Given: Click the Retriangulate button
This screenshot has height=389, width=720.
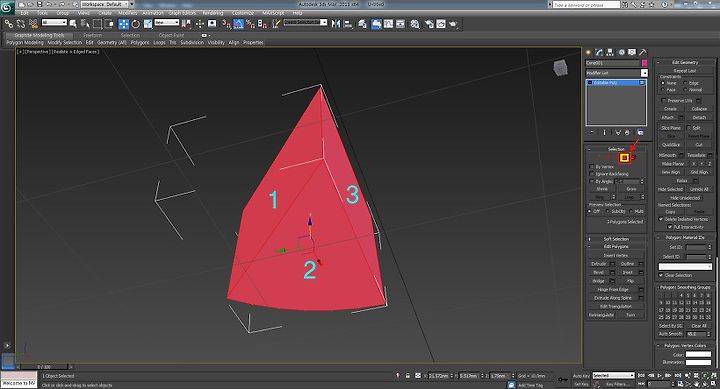Looking at the screenshot, I should pyautogui.click(x=601, y=315).
